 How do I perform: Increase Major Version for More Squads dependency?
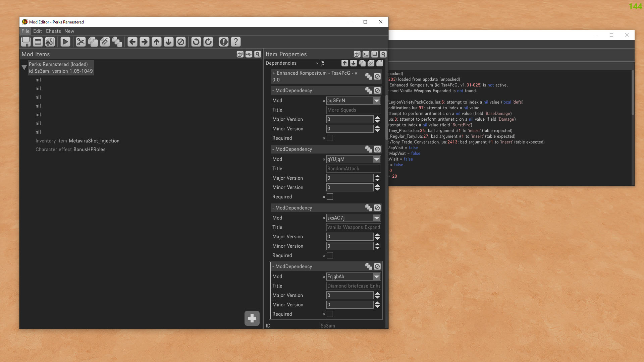377,118
